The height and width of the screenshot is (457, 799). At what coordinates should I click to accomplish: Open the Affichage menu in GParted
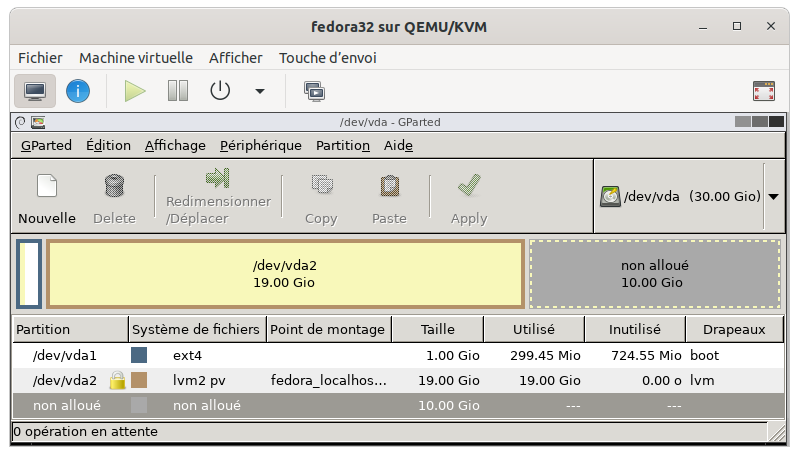(175, 146)
